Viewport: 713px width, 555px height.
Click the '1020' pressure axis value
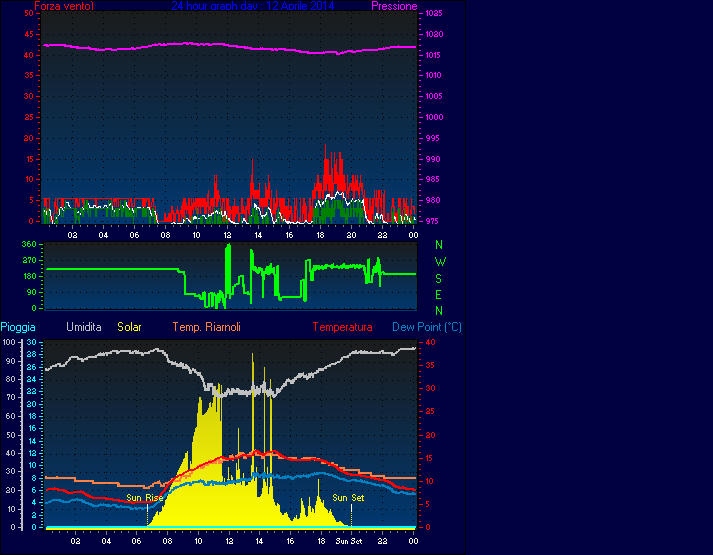pos(434,34)
